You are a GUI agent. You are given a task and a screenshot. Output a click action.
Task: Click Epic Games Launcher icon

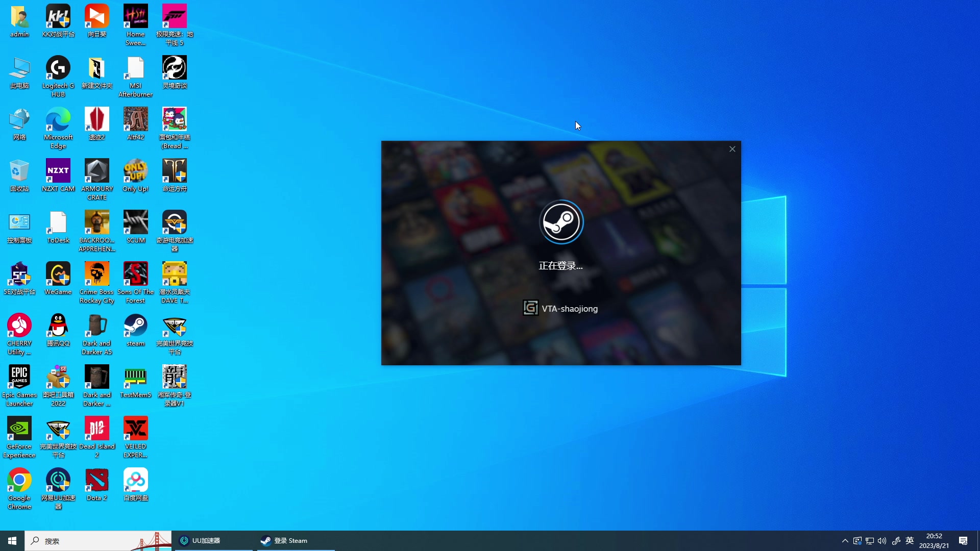(19, 386)
